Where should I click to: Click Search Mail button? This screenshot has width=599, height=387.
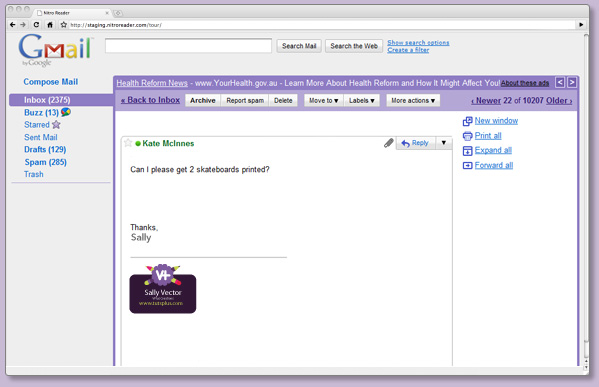pyautogui.click(x=299, y=46)
